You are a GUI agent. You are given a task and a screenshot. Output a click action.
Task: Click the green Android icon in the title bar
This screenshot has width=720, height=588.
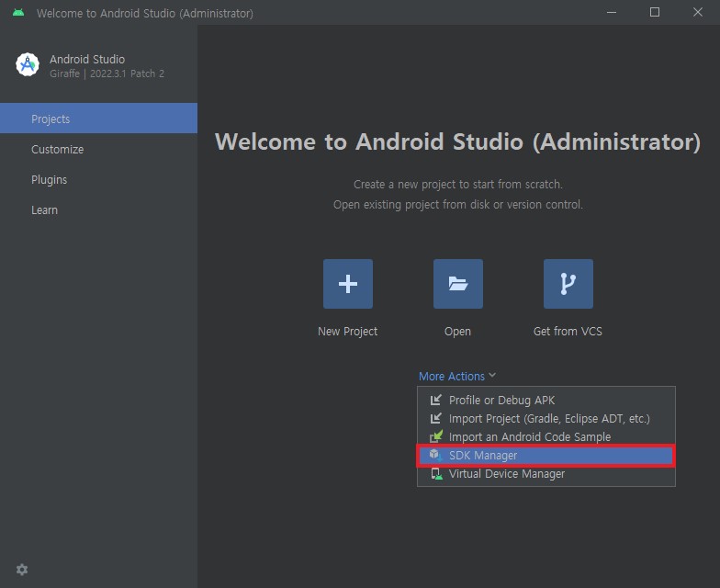18,13
